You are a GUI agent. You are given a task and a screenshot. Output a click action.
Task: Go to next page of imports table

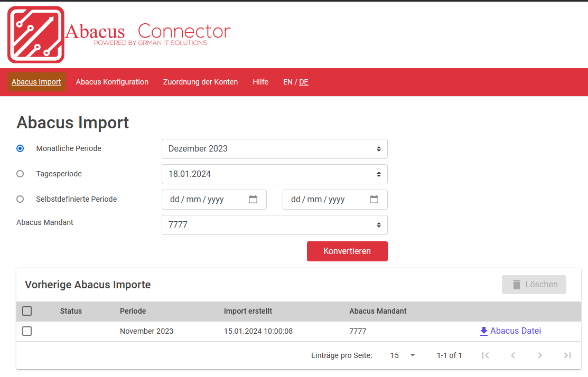point(540,355)
